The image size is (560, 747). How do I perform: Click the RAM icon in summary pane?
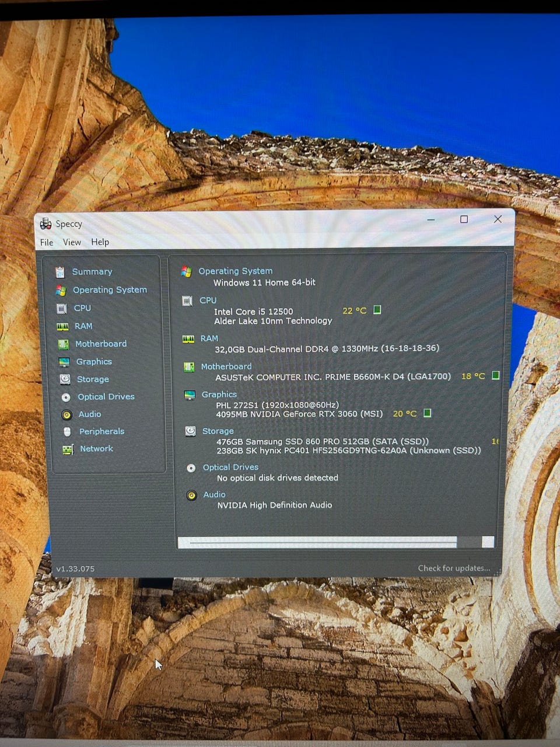(x=188, y=339)
